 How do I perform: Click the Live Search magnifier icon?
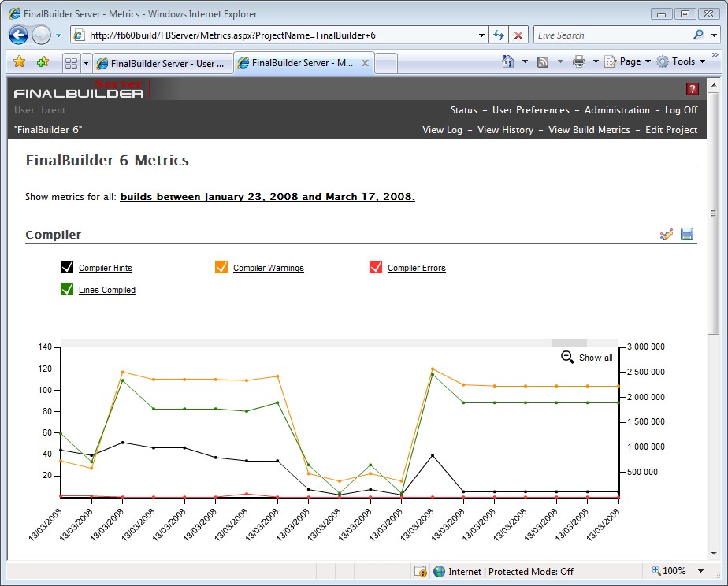point(698,35)
